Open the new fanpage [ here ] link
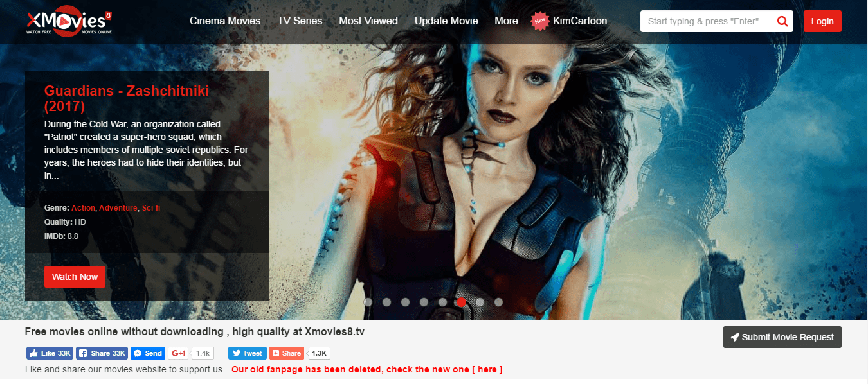The height and width of the screenshot is (384, 868). (x=487, y=369)
